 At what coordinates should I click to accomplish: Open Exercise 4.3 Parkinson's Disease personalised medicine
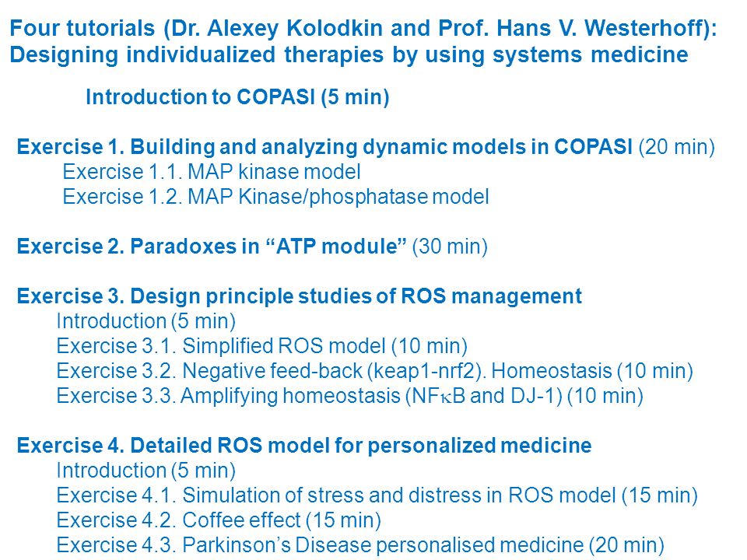click(x=360, y=544)
